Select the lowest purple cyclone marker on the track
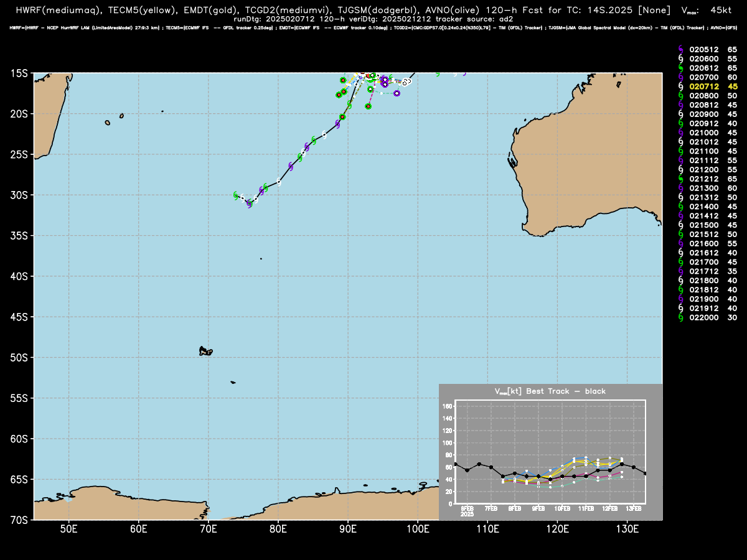This screenshot has height=560, width=747. point(250,203)
